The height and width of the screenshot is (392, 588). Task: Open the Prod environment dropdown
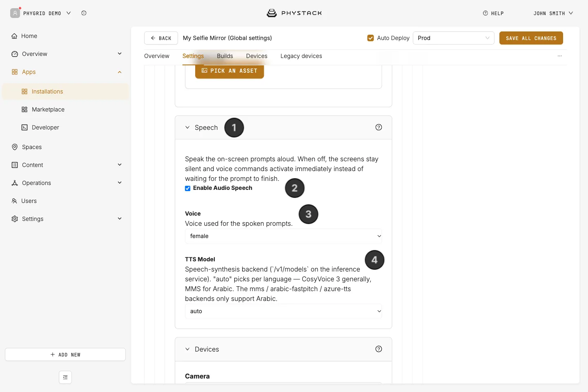454,38
